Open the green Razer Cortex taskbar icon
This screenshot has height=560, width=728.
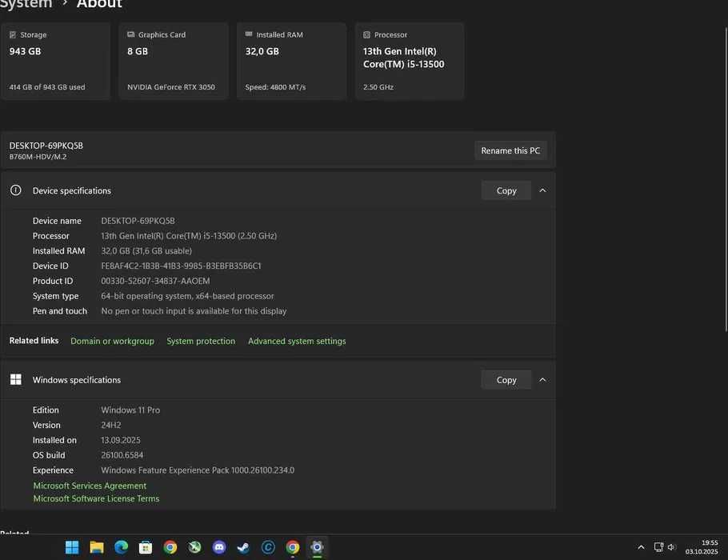pos(194,547)
